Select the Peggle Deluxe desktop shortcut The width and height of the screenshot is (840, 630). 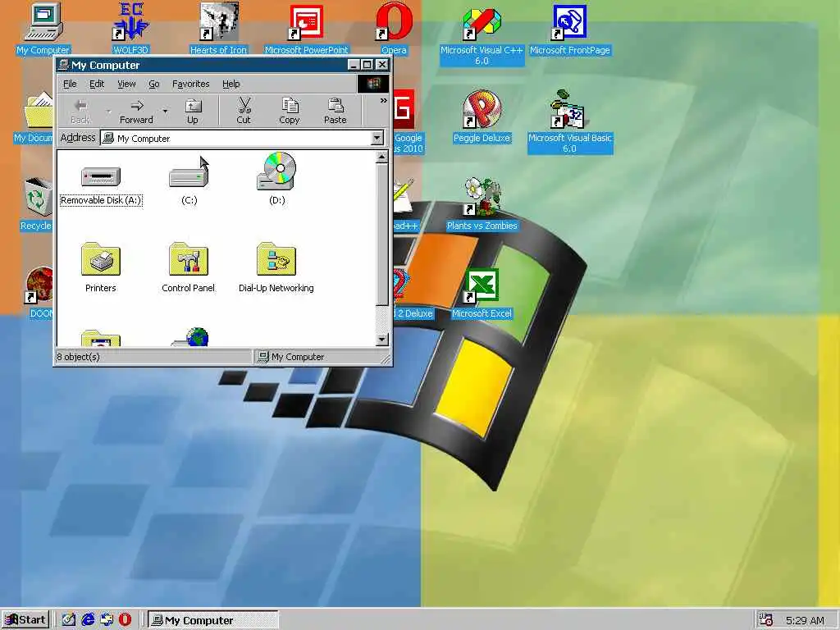(482, 116)
